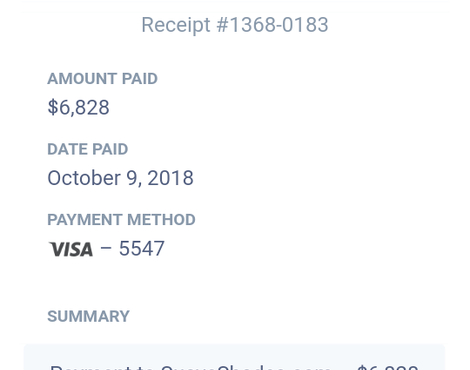Select the October 9, 2018 date
The height and width of the screenshot is (370, 470).
[120, 178]
